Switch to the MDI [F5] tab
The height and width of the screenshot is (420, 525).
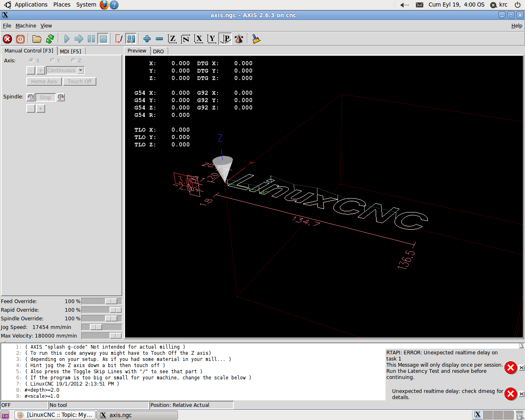[x=71, y=51]
